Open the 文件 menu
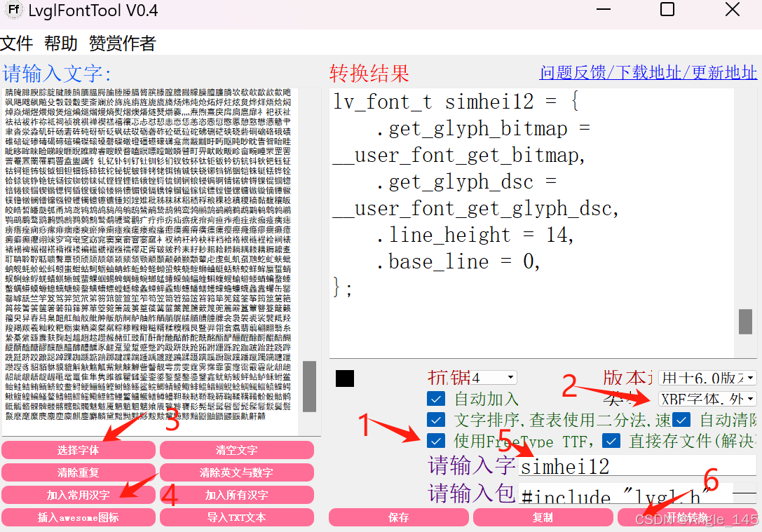 [x=17, y=43]
